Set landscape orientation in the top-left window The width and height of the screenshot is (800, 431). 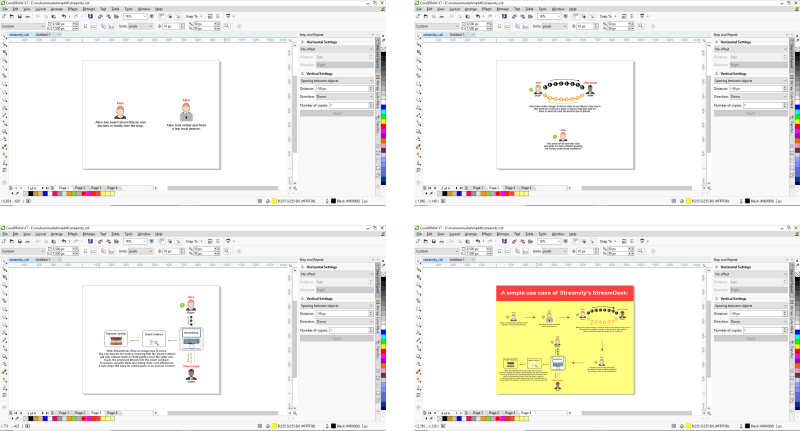[93, 26]
